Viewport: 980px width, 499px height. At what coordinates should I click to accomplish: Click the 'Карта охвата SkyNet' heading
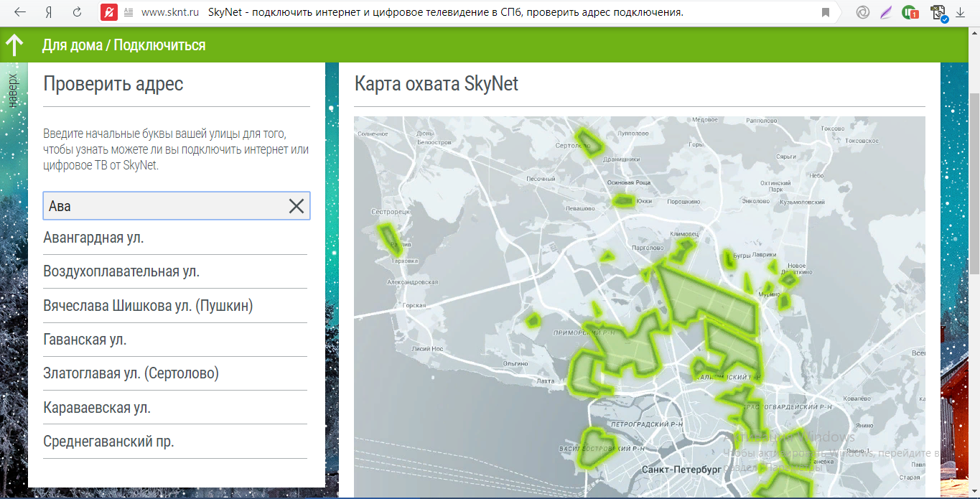(x=437, y=84)
